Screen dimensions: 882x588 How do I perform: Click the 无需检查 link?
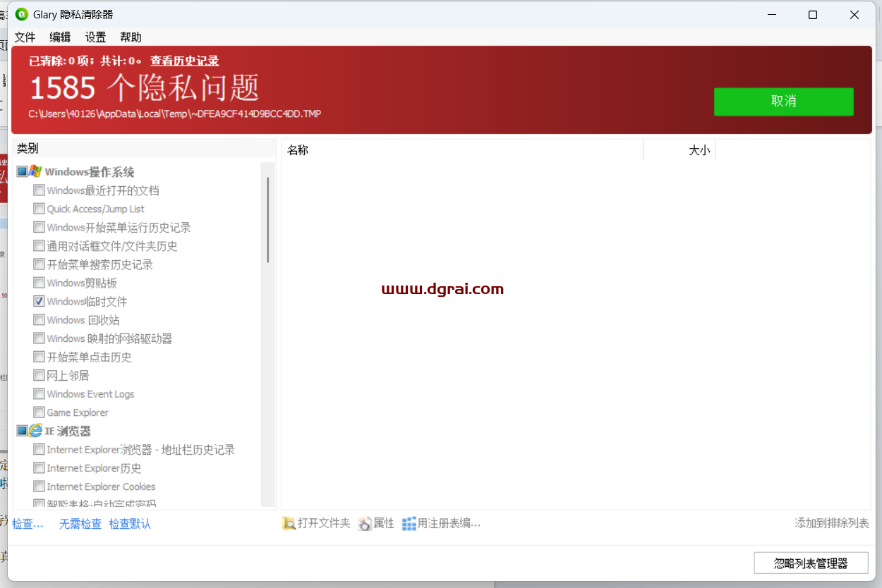(x=80, y=524)
